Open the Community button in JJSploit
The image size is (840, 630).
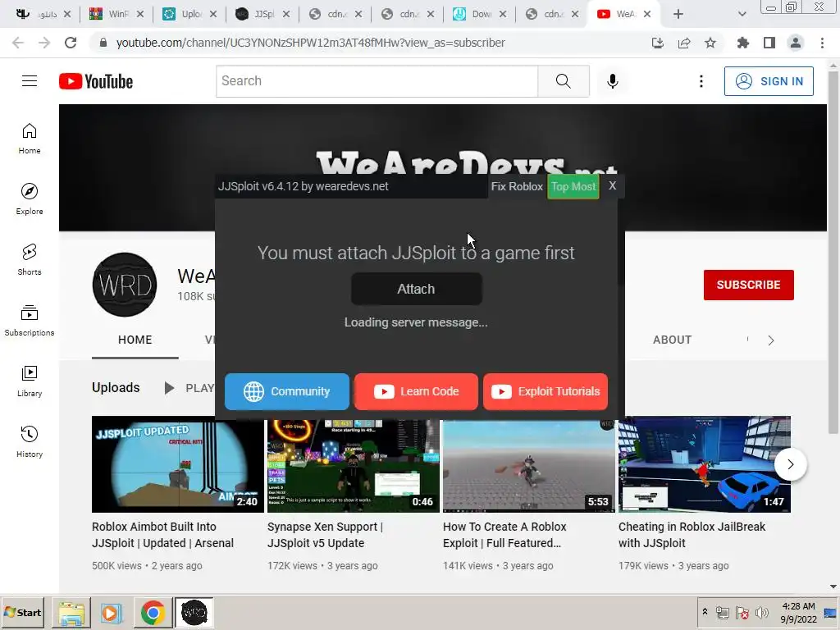(x=287, y=391)
